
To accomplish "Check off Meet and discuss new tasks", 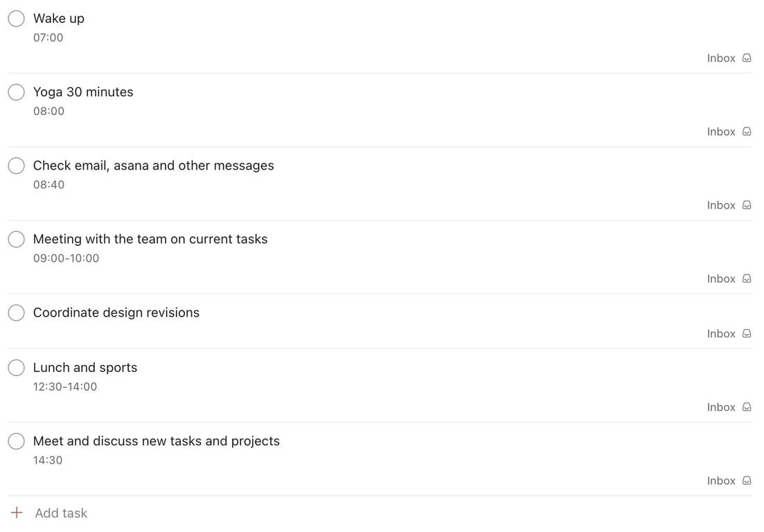I will (16, 441).
